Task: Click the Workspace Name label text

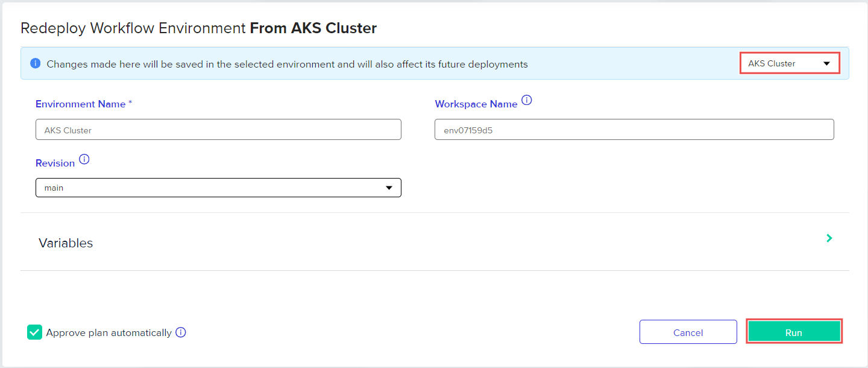Action: 476,104
